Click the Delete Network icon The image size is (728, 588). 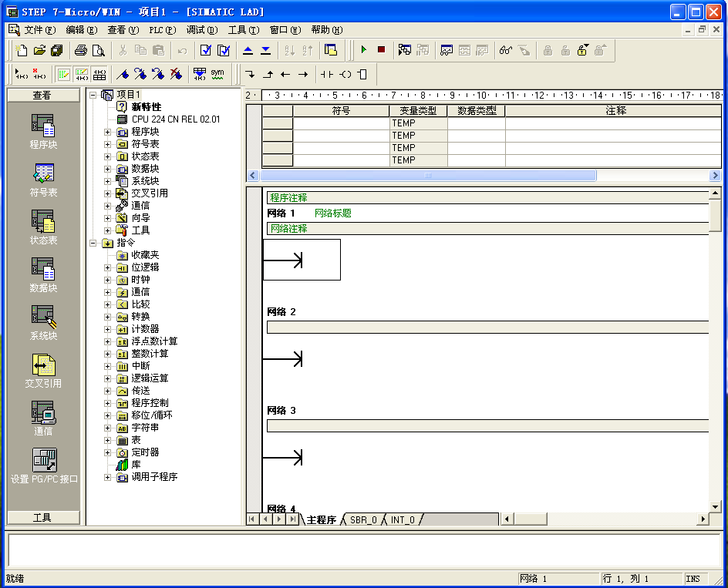coord(39,74)
